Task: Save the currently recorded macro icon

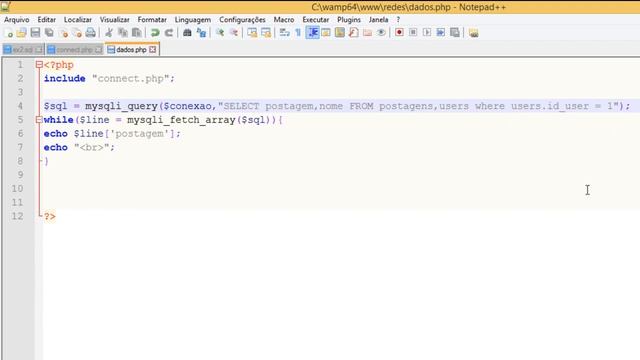Action: click(x=455, y=33)
